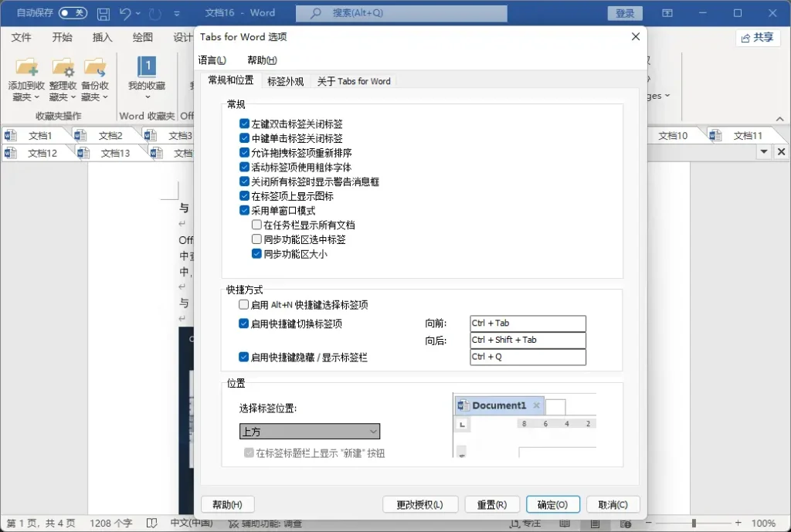The width and height of the screenshot is (791, 532).
Task: Click the 登录 sign-in button
Action: click(624, 13)
